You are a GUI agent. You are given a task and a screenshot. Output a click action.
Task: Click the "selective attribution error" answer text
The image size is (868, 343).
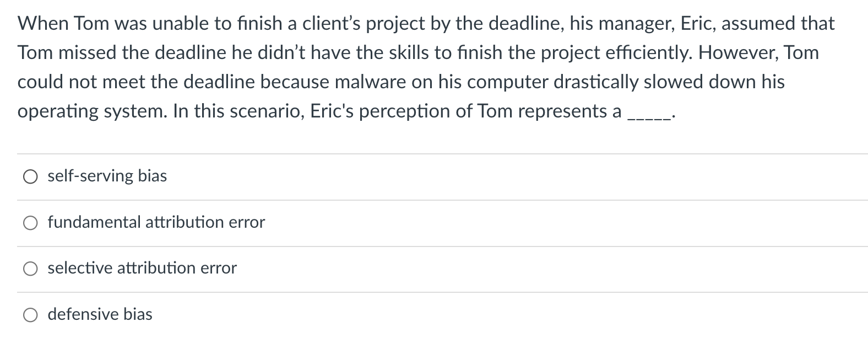click(142, 269)
